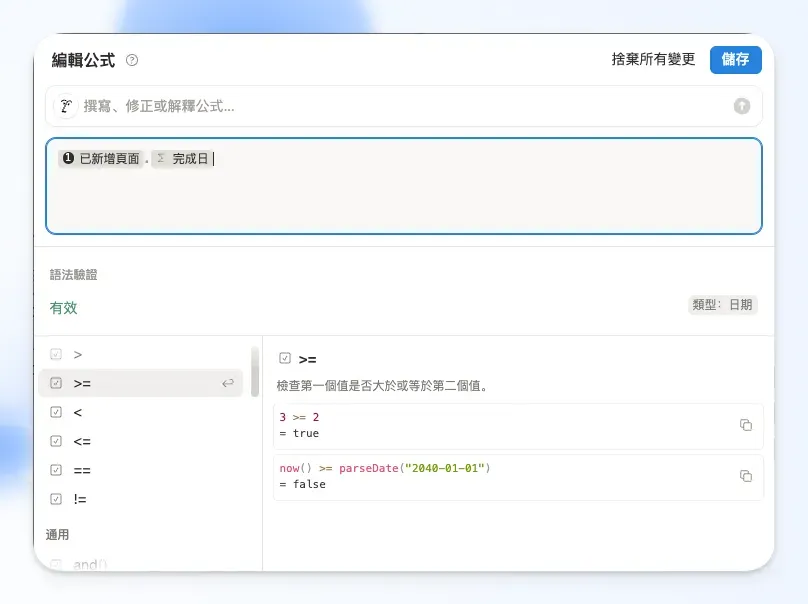Screen dimensions: 808x604
Task: Click the checkbox icon next to < operator
Action: coord(56,412)
